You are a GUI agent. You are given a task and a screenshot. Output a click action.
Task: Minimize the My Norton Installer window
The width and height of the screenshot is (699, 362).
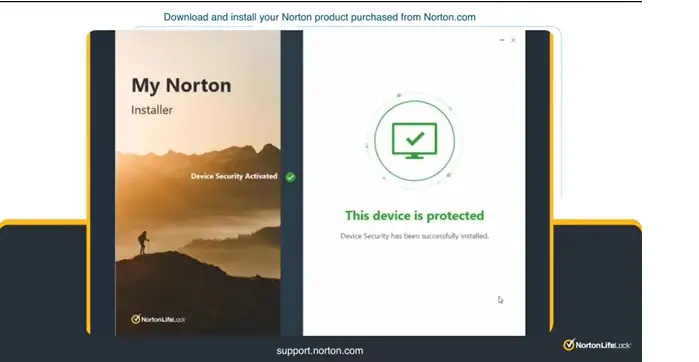pyautogui.click(x=502, y=40)
